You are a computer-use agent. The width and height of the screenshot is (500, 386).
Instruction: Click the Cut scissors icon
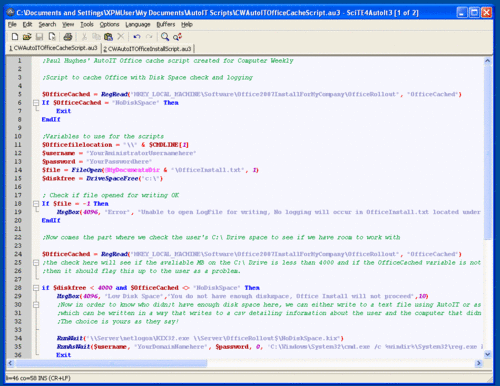click(84, 37)
